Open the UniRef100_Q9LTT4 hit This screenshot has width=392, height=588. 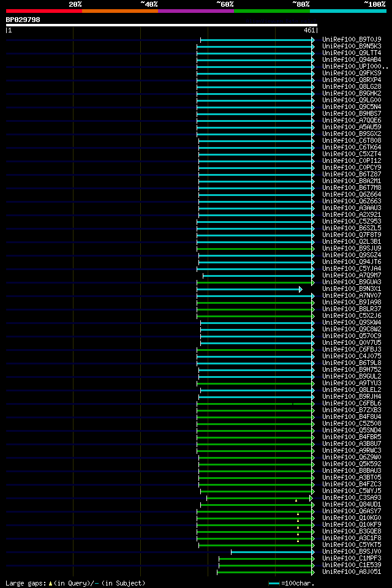352,53
